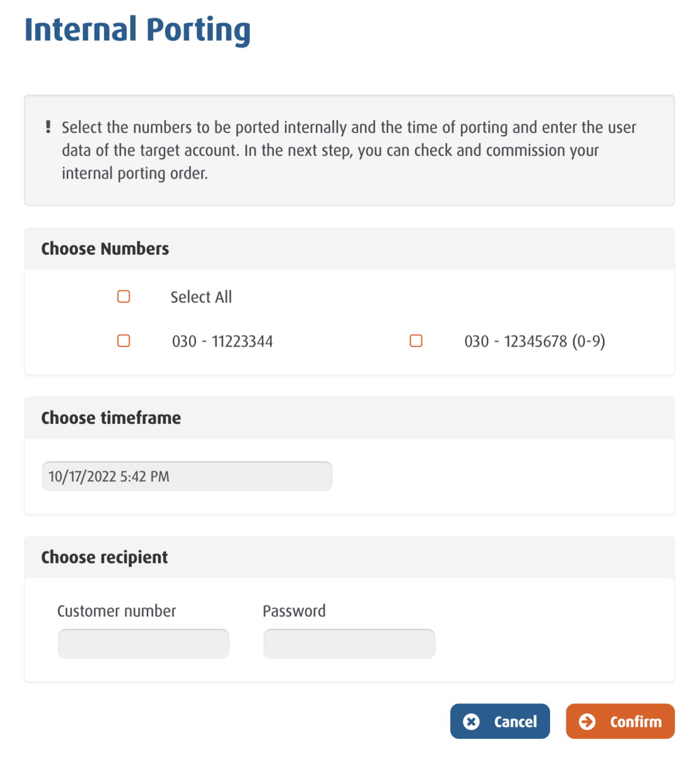
Task: Focus the Customer number input box
Action: pos(144,644)
